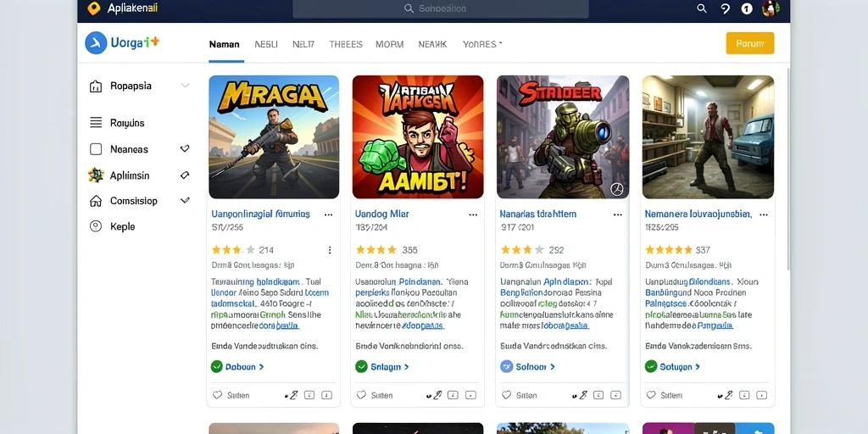Toggle the heart favorite in MIRAGAI card footer
868x434 pixels.
[217, 395]
